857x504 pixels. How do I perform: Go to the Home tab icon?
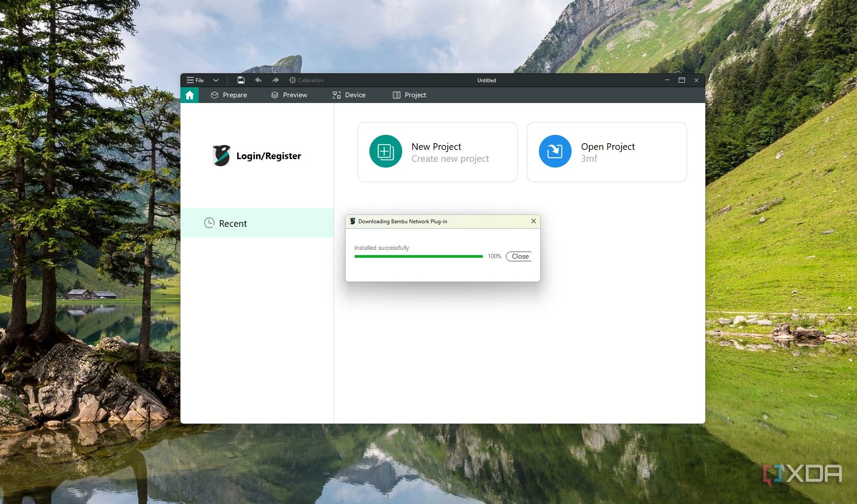coord(189,95)
